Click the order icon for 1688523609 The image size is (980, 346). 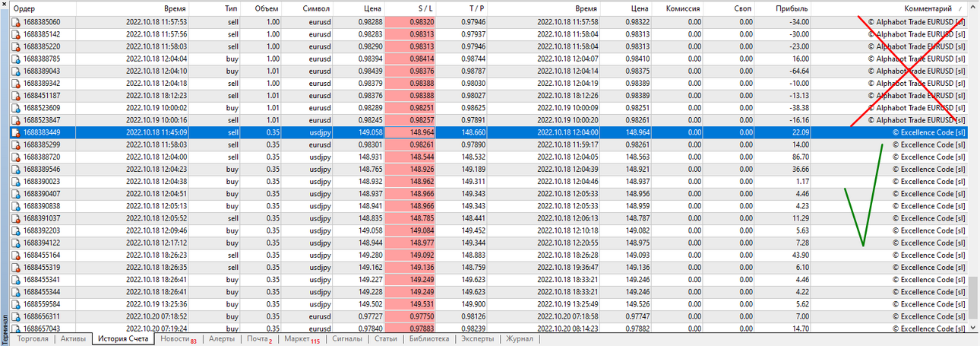tap(17, 108)
